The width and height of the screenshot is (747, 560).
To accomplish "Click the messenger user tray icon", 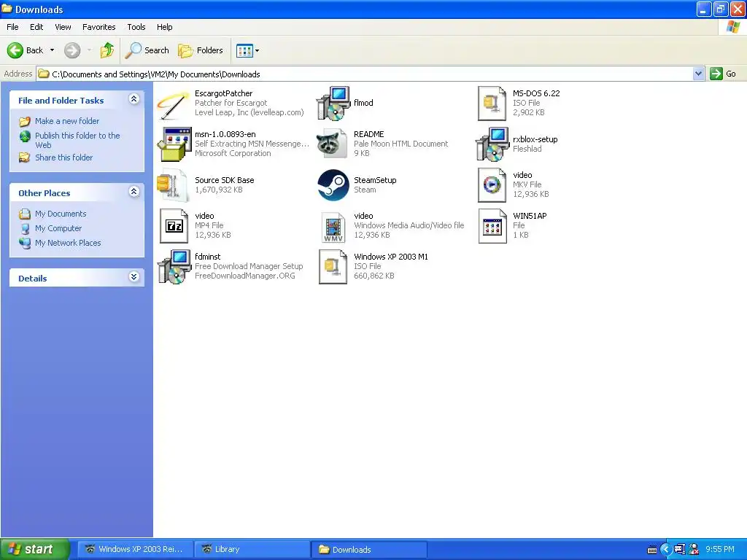I will [x=694, y=550].
